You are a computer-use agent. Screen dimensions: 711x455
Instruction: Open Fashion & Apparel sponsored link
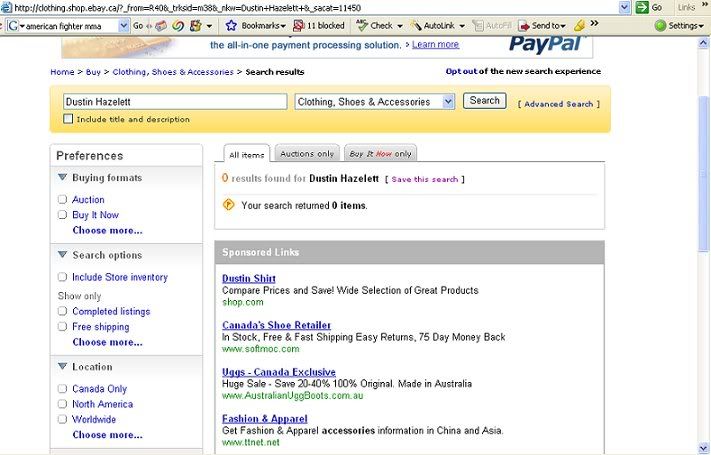point(265,419)
